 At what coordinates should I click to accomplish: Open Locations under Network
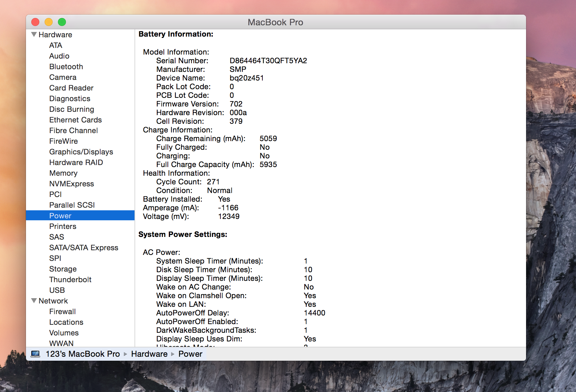66,322
